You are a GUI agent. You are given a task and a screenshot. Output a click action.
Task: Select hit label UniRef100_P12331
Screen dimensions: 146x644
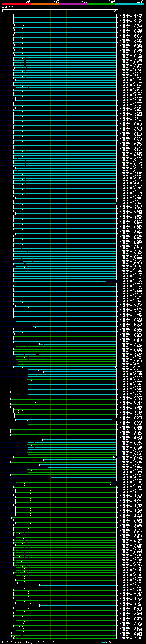131,299
